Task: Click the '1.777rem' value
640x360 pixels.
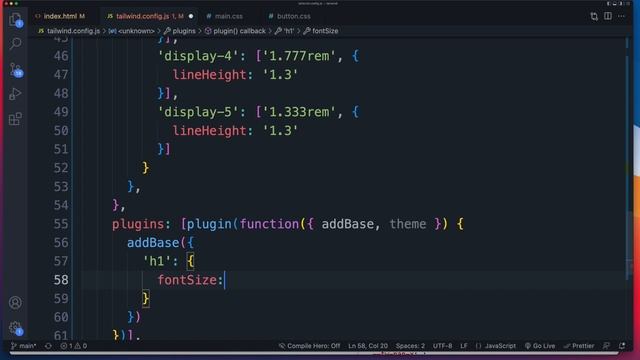Action: pos(299,56)
